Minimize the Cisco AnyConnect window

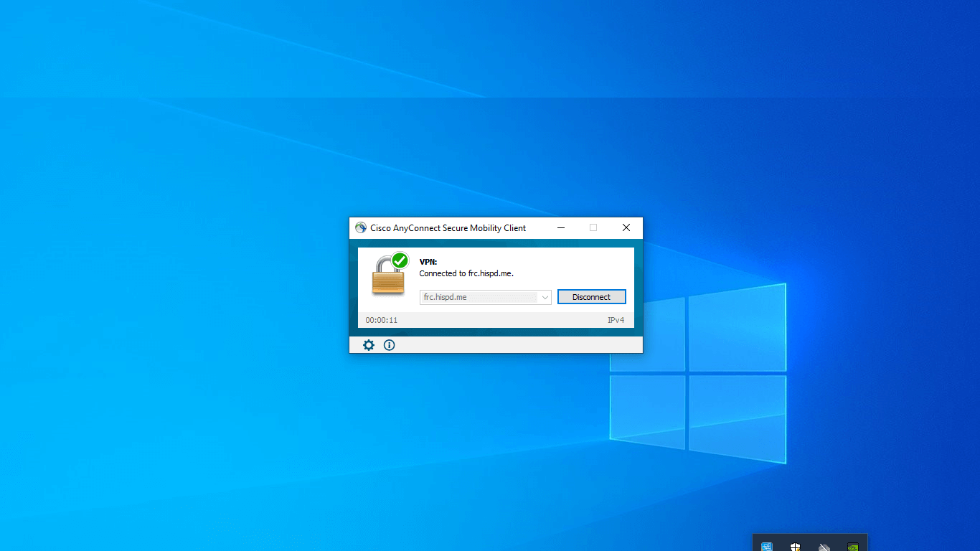(x=561, y=228)
